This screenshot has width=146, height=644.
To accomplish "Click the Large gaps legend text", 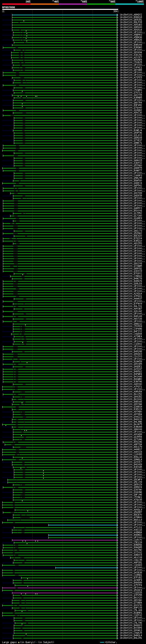I will pyautogui.click(x=28, y=642).
